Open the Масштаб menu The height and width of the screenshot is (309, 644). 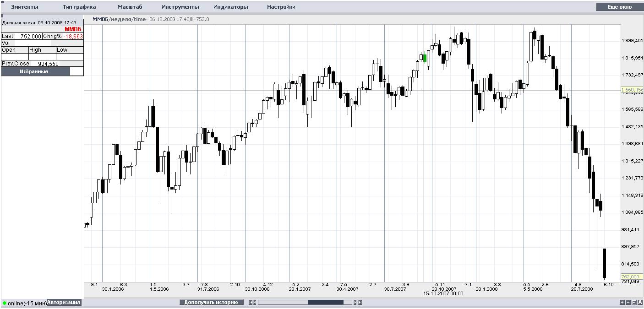[x=130, y=7]
